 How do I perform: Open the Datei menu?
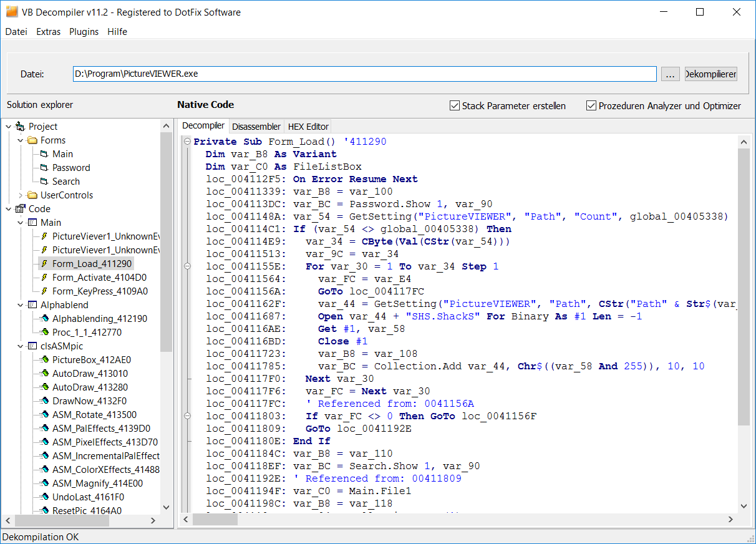[x=16, y=32]
